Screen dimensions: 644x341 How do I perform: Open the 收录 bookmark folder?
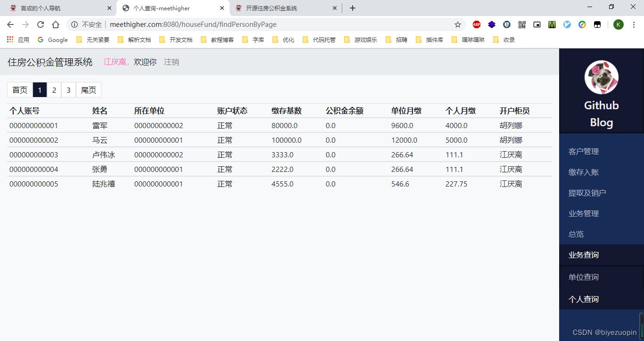tap(504, 40)
